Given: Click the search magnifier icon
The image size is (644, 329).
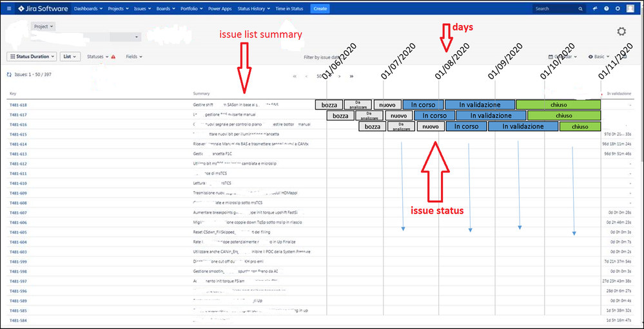Looking at the screenshot, I should click(x=580, y=8).
